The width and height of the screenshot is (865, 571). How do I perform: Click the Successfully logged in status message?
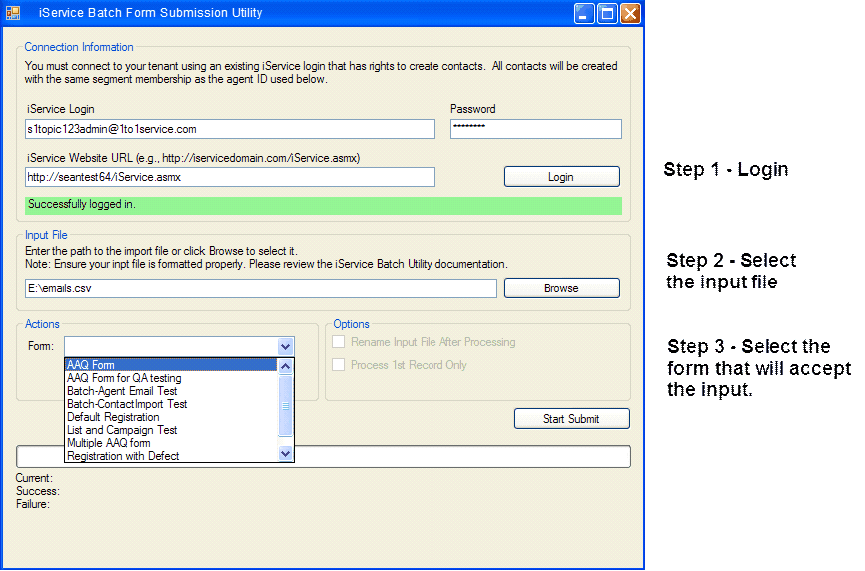[323, 206]
